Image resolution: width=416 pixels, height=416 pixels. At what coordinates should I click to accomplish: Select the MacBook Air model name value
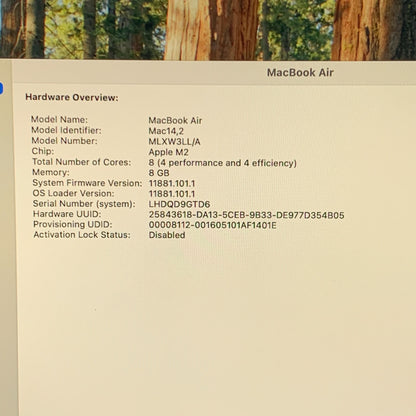(175, 120)
